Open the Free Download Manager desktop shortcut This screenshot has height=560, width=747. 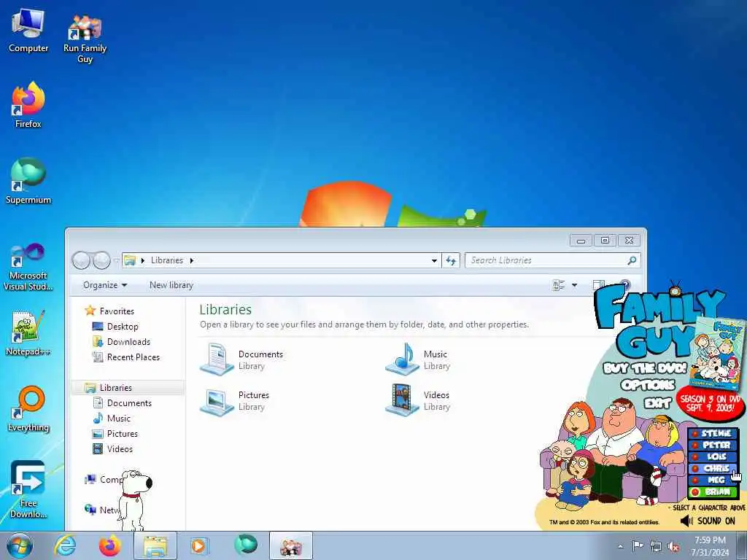28,490
